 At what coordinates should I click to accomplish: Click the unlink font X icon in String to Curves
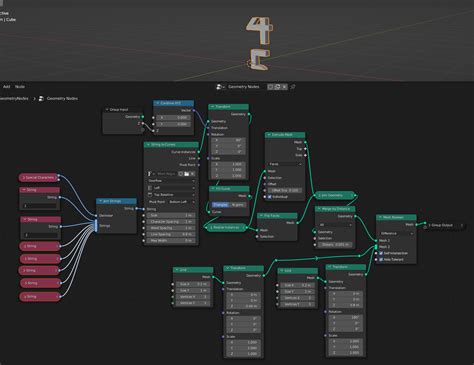[192, 174]
